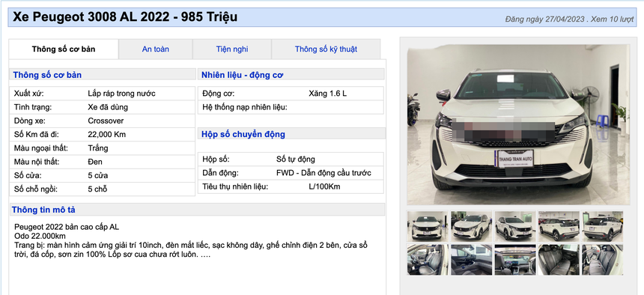
Task: Click the Xuất xứ label
Action: (28, 94)
